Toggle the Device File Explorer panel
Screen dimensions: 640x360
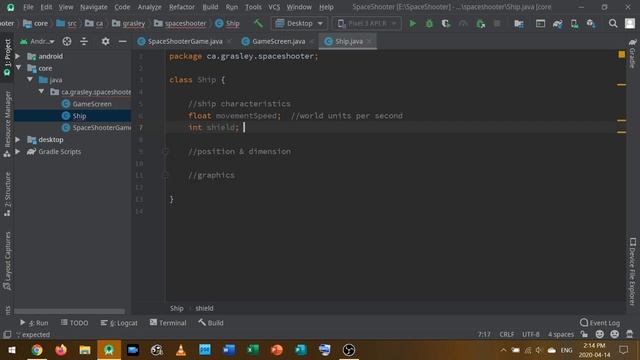(x=633, y=271)
